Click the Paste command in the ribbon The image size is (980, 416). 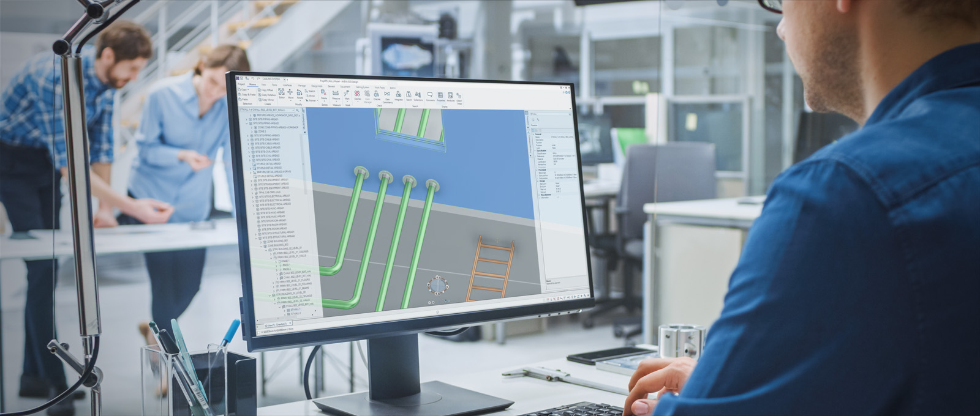point(243,99)
